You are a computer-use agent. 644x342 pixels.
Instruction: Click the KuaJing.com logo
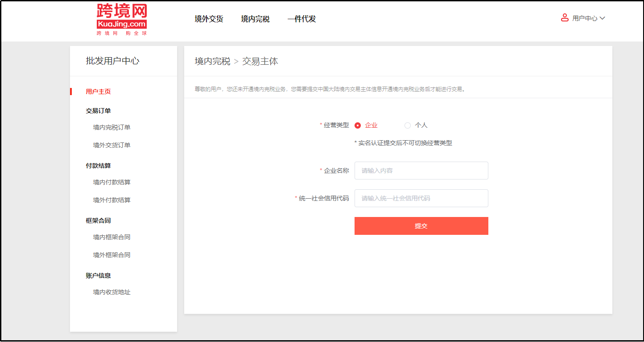121,20
